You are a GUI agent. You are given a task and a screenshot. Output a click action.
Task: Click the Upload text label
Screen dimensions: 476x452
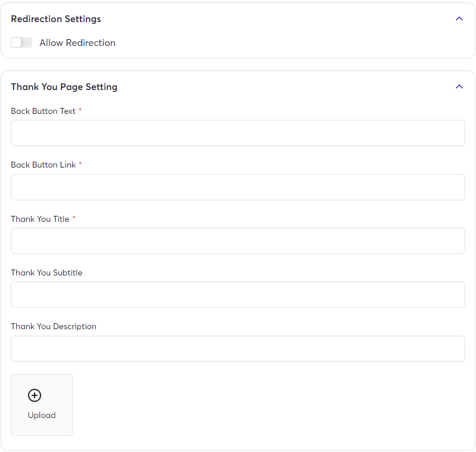click(42, 415)
